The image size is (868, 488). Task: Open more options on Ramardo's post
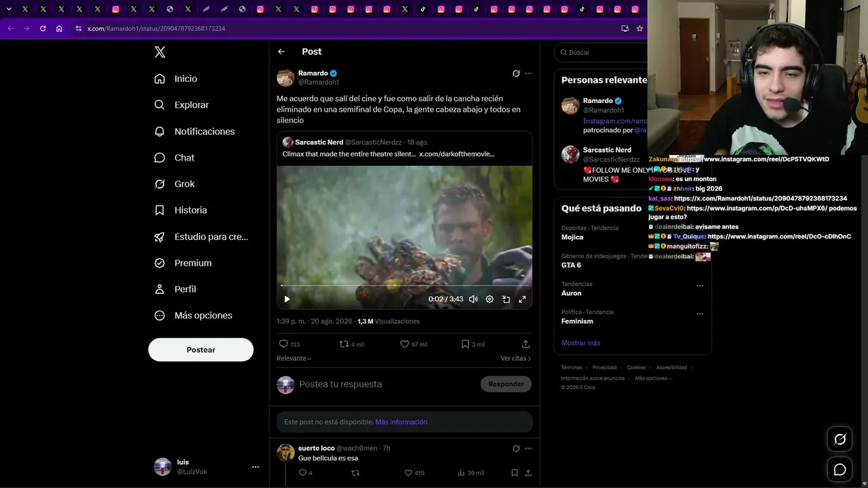(x=528, y=73)
